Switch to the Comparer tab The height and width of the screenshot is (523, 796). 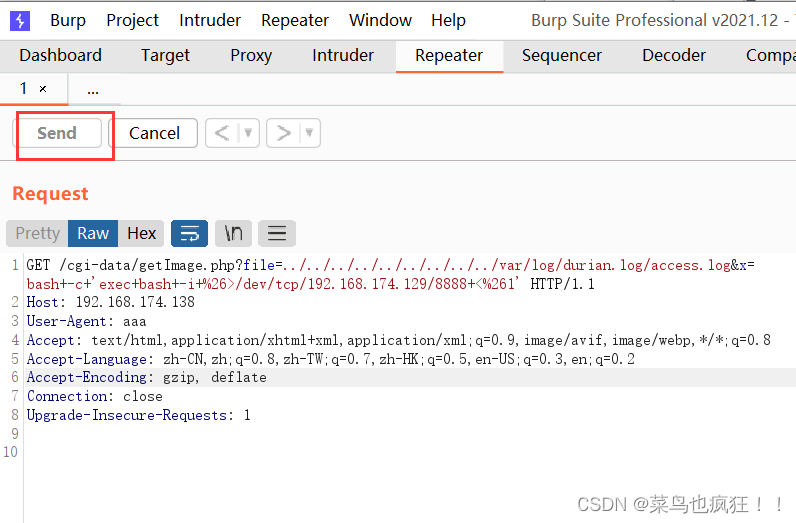769,55
